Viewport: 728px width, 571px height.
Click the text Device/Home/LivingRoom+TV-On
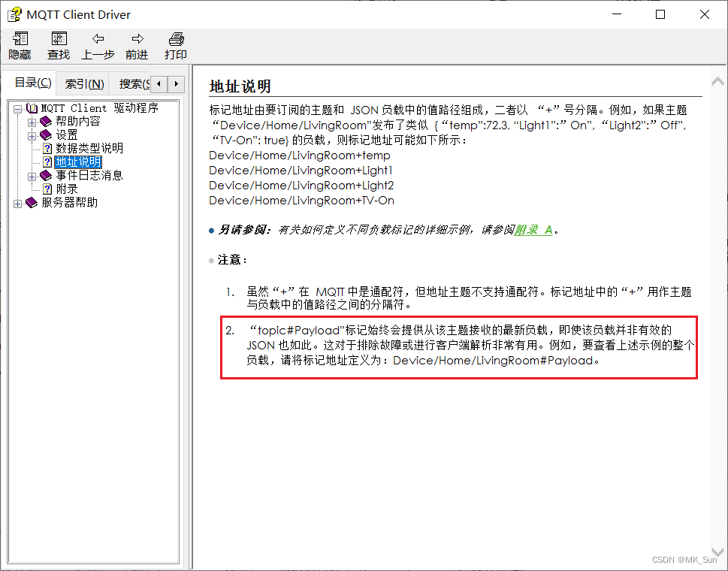(302, 201)
